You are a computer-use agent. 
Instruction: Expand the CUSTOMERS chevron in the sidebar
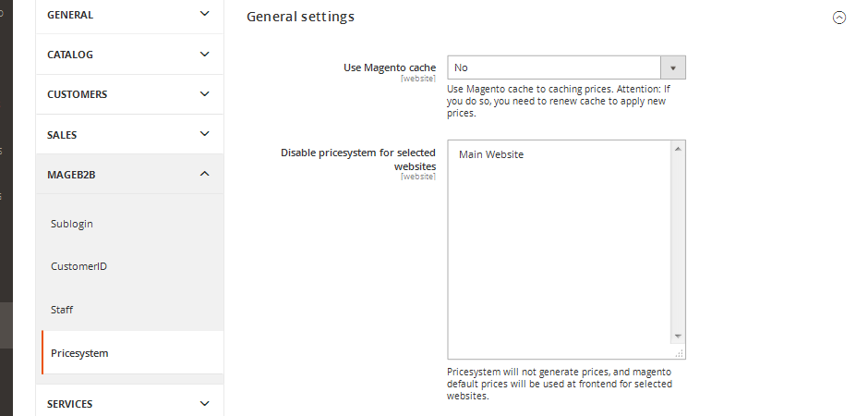click(x=204, y=93)
